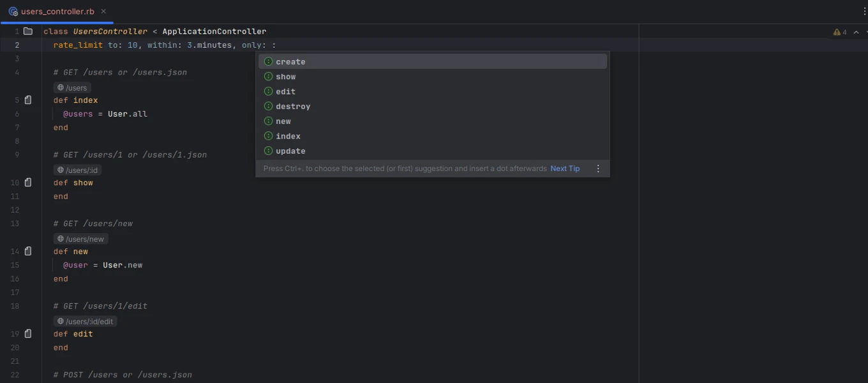Choose new from the completion list
This screenshot has width=868, height=383.
tap(433, 121)
